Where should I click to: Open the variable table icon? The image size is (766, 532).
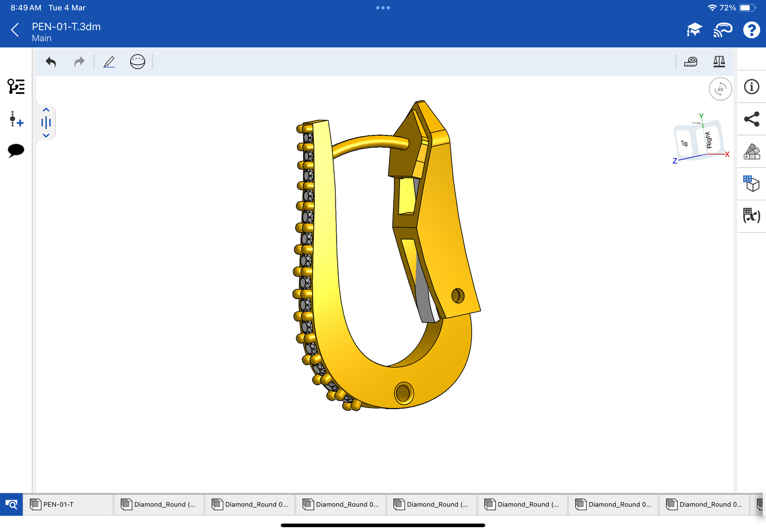click(x=751, y=216)
